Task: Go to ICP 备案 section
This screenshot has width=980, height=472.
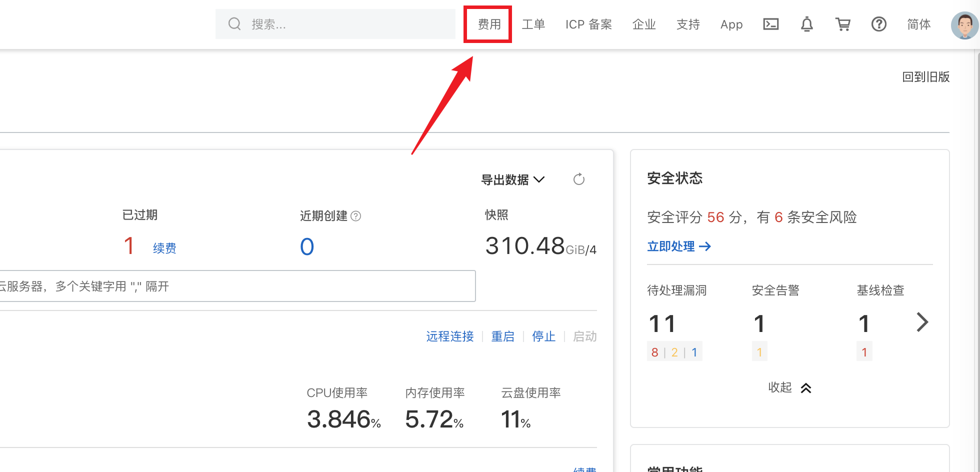Action: tap(588, 23)
